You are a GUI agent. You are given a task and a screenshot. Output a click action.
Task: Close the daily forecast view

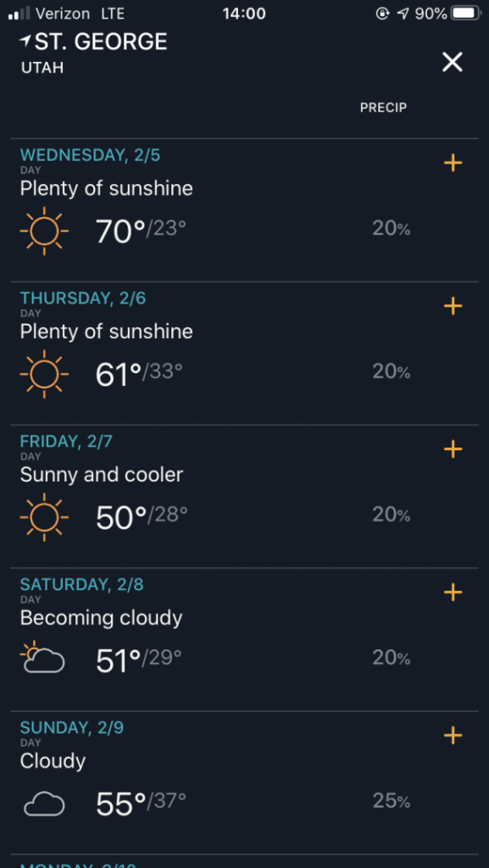(x=452, y=61)
